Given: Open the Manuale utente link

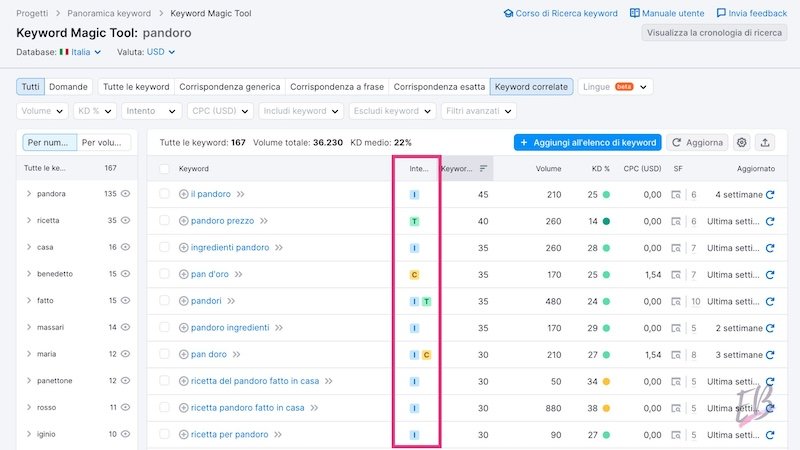Looking at the screenshot, I should [667, 13].
